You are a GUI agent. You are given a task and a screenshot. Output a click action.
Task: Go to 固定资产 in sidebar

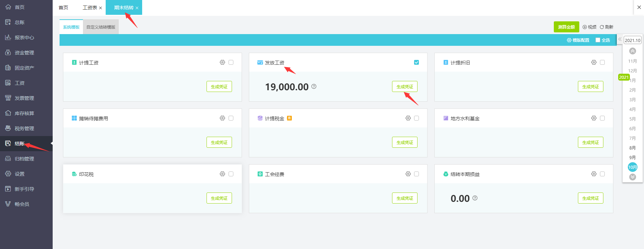pyautogui.click(x=24, y=68)
